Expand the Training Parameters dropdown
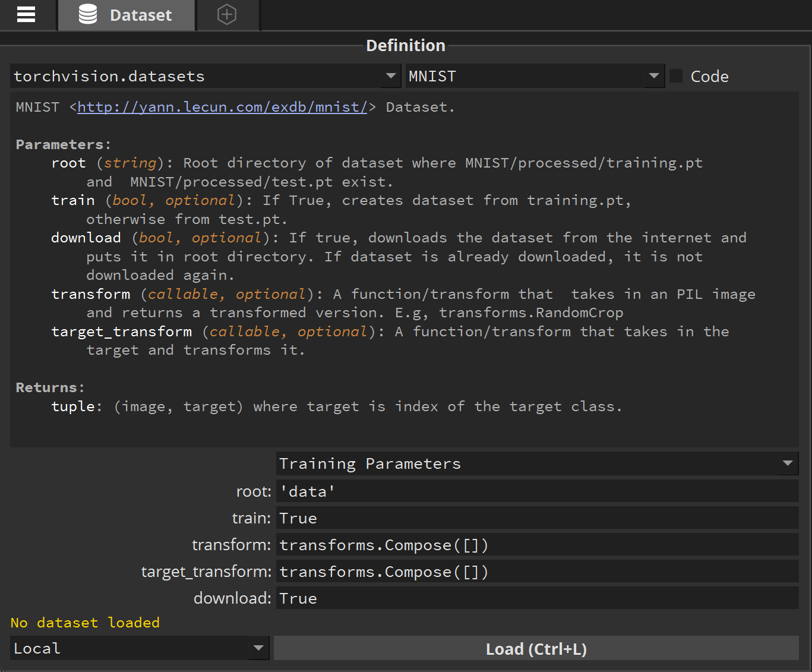The image size is (812, 672). pyautogui.click(x=788, y=463)
